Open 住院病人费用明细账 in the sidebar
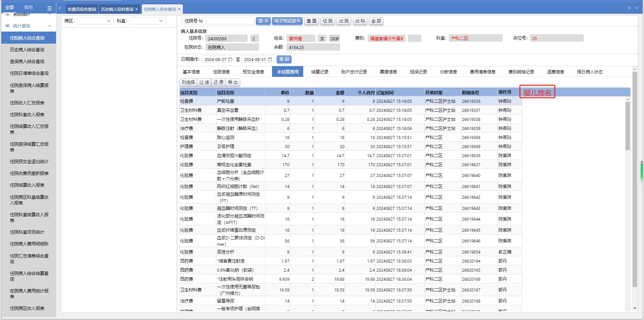The width and height of the screenshot is (644, 320). pos(29,244)
